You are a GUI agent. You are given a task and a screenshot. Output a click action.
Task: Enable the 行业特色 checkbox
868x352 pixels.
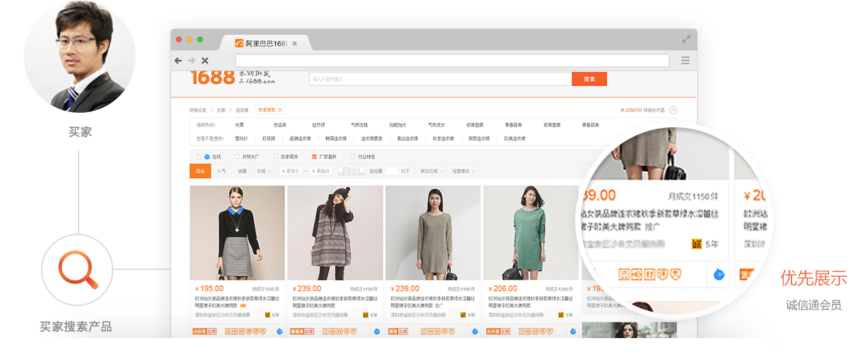[x=353, y=157]
